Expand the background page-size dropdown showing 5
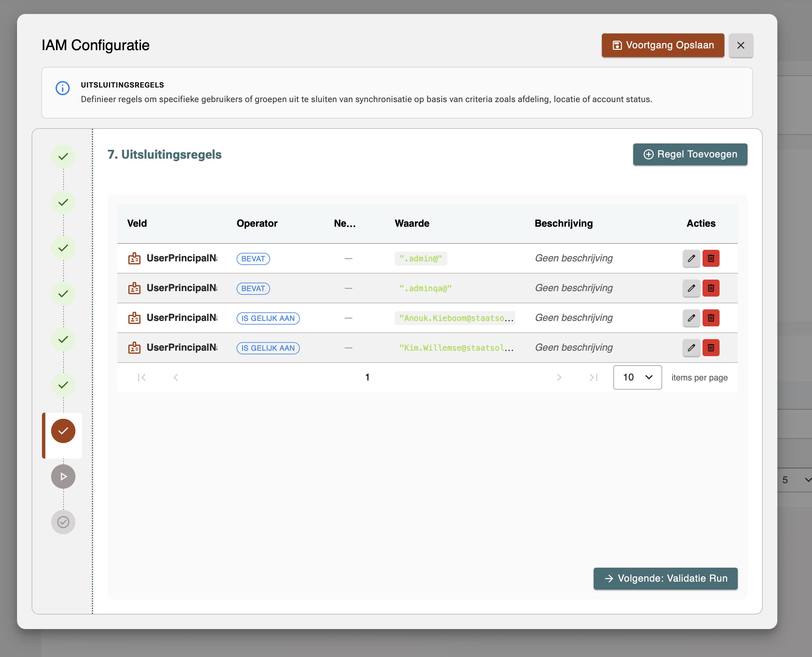812x657 pixels. tap(795, 480)
